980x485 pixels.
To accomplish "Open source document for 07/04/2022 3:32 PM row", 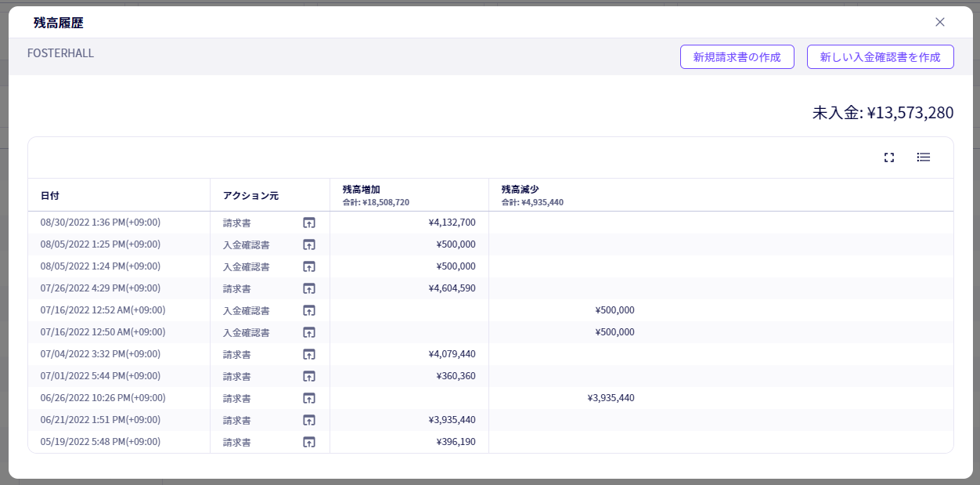I will [309, 354].
